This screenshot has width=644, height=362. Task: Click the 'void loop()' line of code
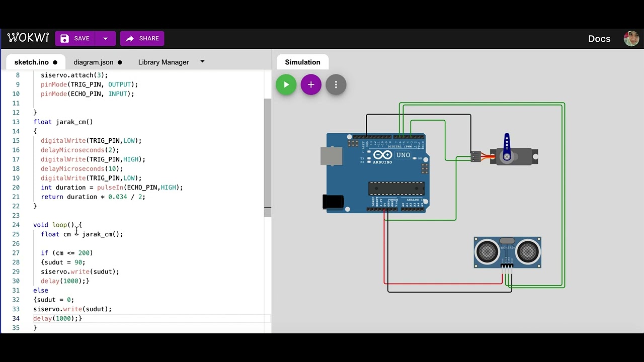coord(57,225)
